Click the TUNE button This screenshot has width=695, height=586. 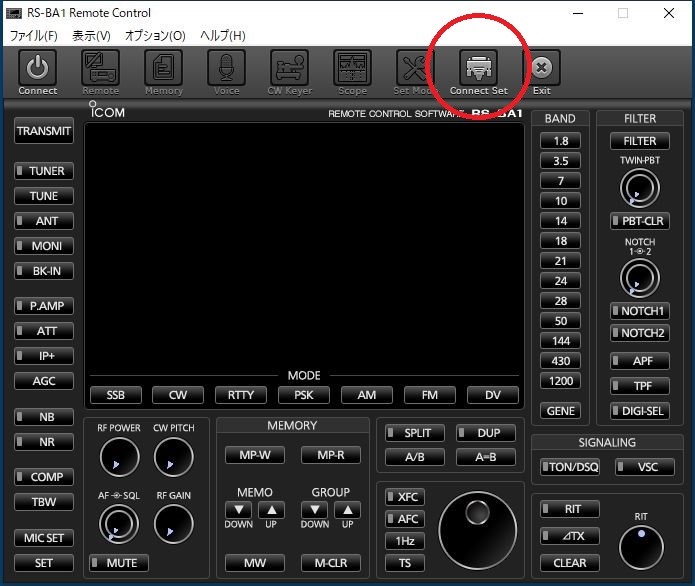[44, 196]
